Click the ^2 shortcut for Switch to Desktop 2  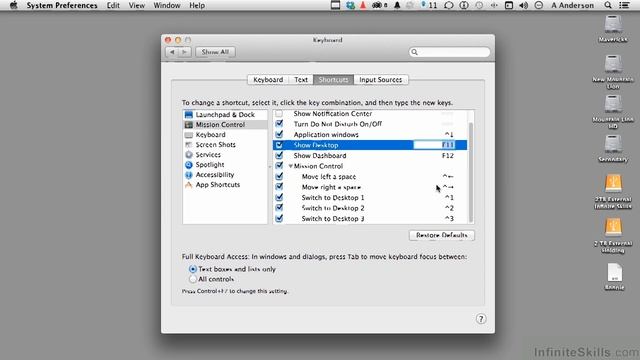pos(449,208)
